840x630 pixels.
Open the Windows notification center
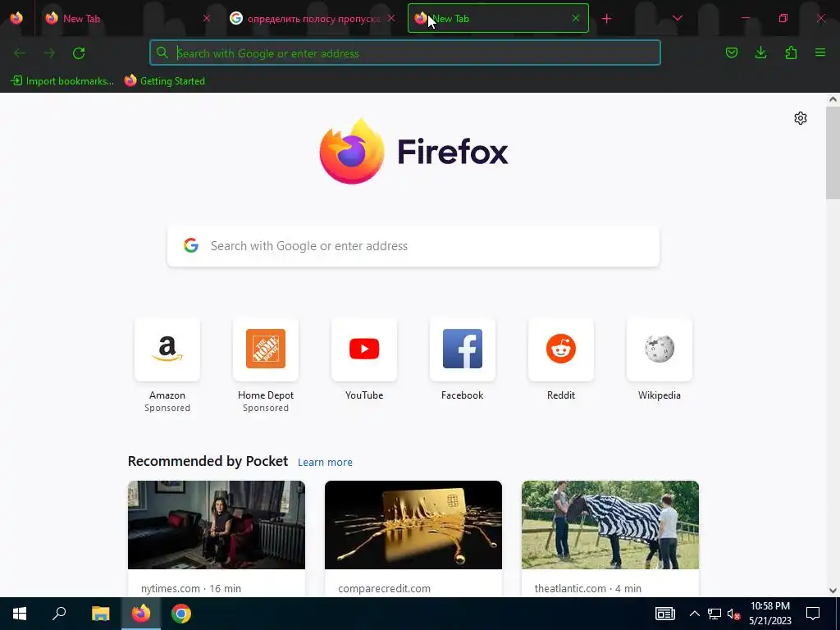click(x=813, y=614)
